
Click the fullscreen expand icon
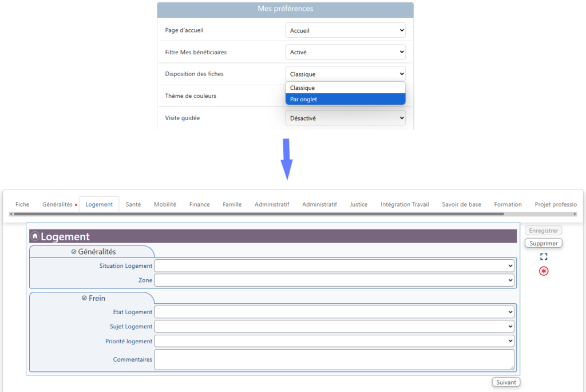[544, 257]
